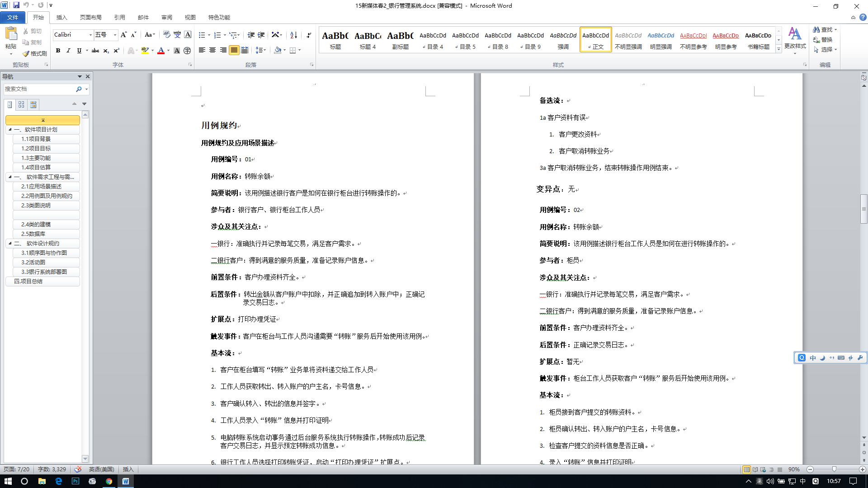The width and height of the screenshot is (868, 488).
Task: Open the 插入 ribbon tab
Action: tap(61, 17)
